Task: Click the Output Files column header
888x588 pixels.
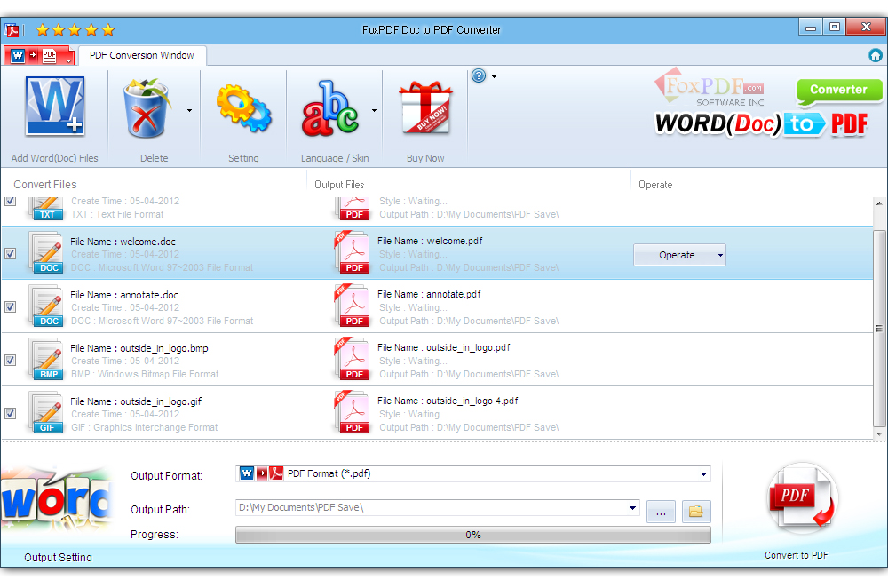Action: (x=339, y=185)
